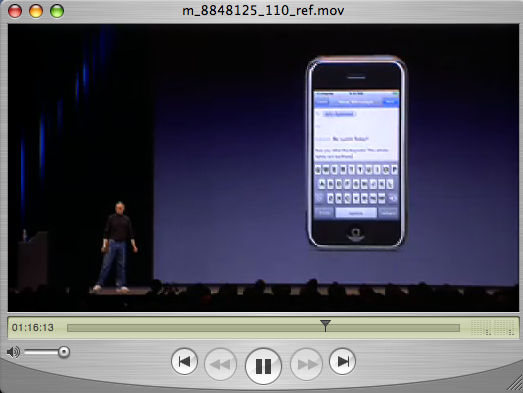The width and height of the screenshot is (523, 393).
Task: Click the fast-forward double-arrow button
Action: click(x=306, y=364)
